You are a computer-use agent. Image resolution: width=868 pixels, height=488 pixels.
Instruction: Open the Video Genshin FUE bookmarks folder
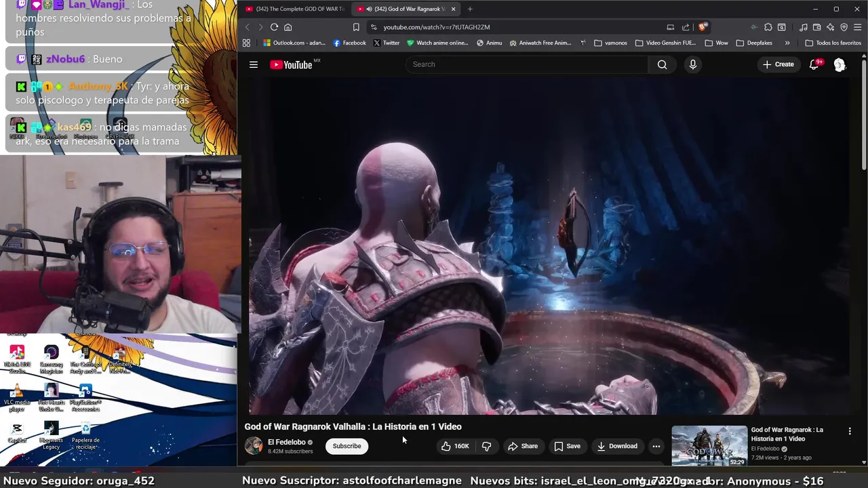click(x=665, y=43)
